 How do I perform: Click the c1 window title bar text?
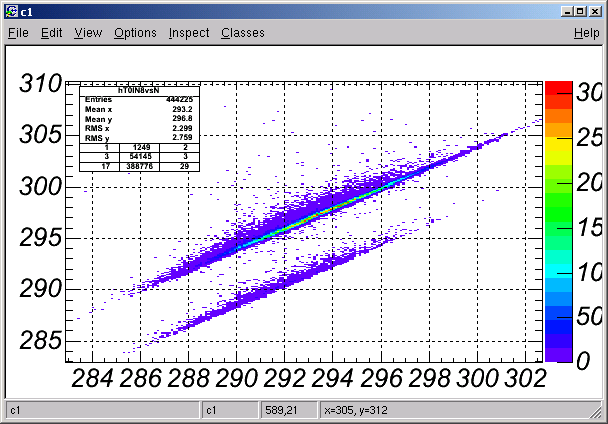(x=26, y=12)
